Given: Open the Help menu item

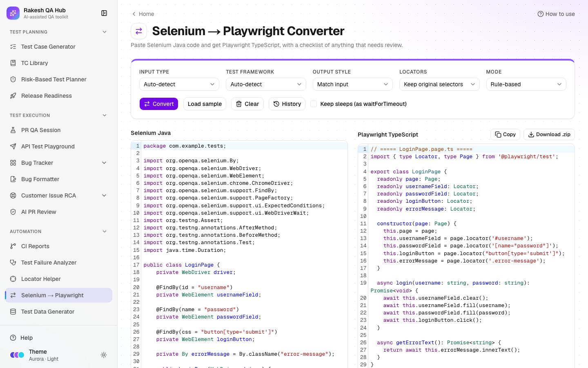Looking at the screenshot, I should [x=59, y=338].
